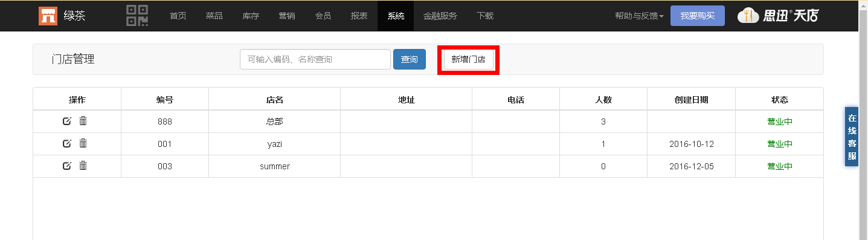Click the summer store name
This screenshot has height=240, width=868.
pos(275,166)
